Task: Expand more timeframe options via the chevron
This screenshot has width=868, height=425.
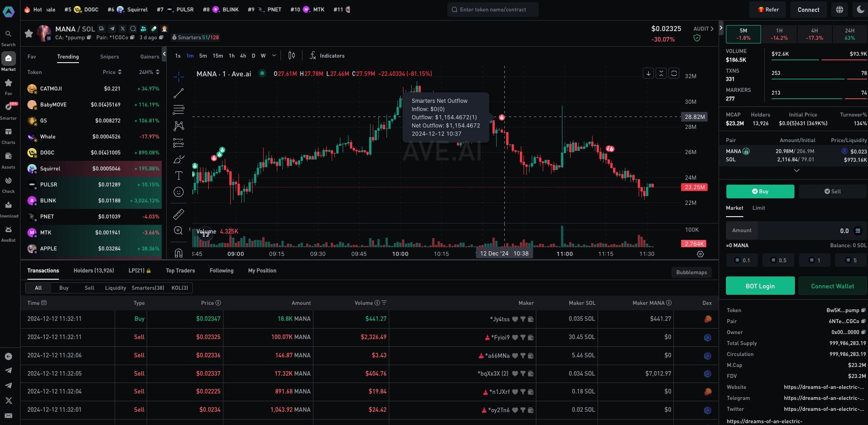Action: (273, 55)
